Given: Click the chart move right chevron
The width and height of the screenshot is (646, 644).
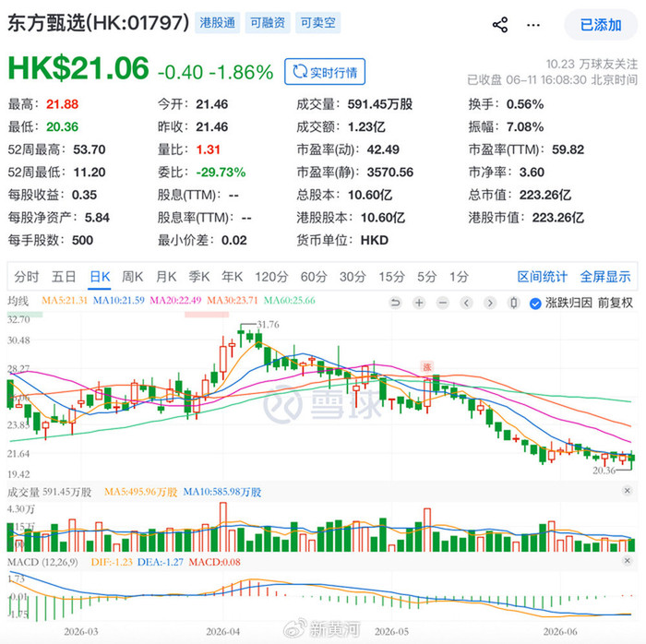Looking at the screenshot, I should coord(490,304).
